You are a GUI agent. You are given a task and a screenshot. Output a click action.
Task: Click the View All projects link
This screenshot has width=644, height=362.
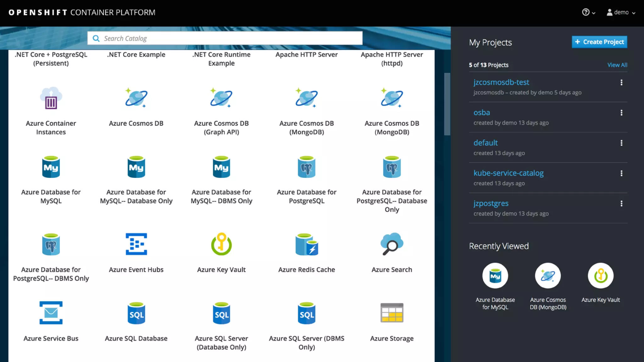(x=617, y=65)
